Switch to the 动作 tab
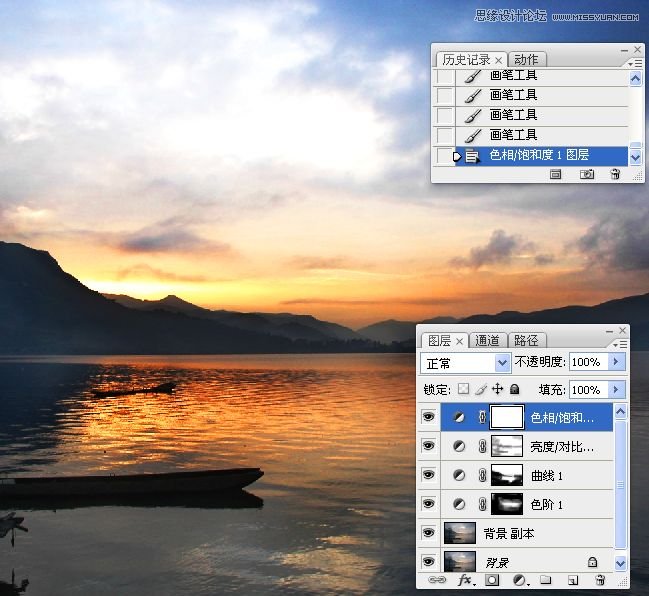 pos(526,60)
